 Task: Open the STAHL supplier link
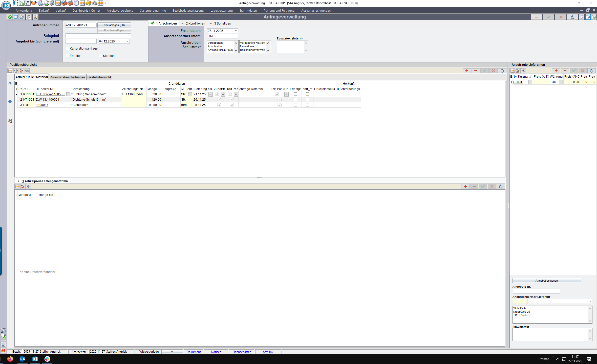point(518,82)
